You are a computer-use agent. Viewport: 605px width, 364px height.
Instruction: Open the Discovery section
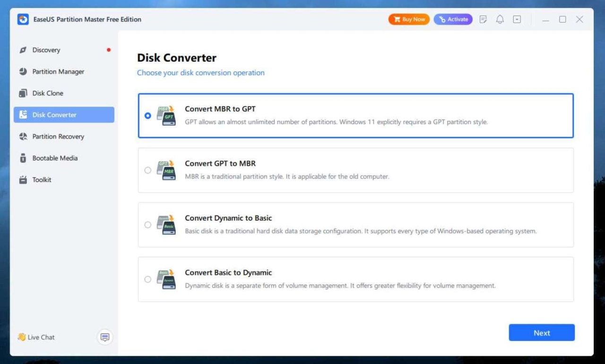(46, 50)
